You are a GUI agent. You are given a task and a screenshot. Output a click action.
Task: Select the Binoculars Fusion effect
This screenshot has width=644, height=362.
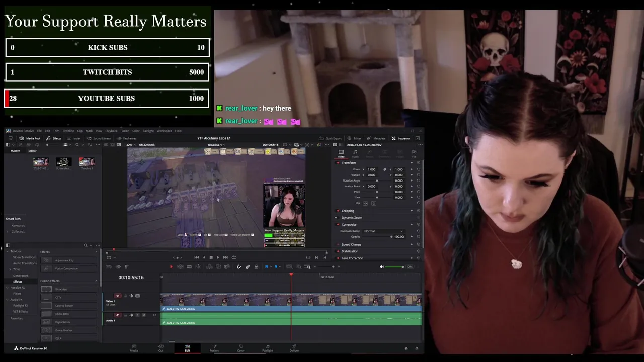click(68, 289)
